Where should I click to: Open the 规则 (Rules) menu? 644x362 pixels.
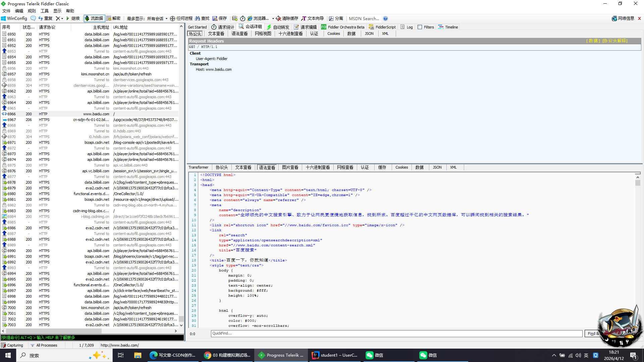(x=32, y=11)
